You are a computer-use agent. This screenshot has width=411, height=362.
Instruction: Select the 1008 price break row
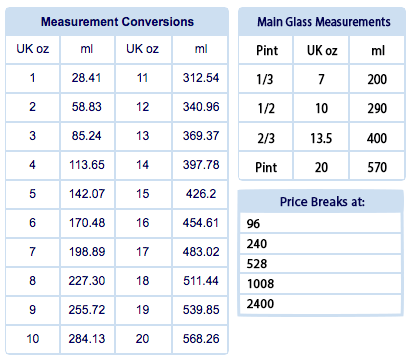click(x=320, y=284)
